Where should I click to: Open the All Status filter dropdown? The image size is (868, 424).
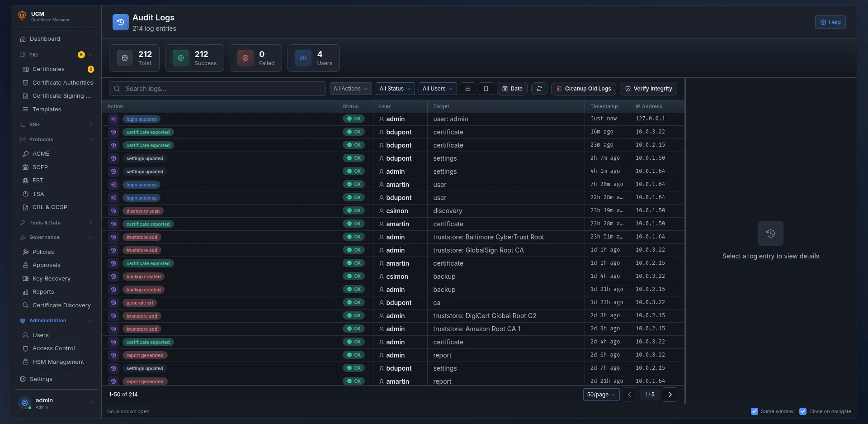[395, 89]
